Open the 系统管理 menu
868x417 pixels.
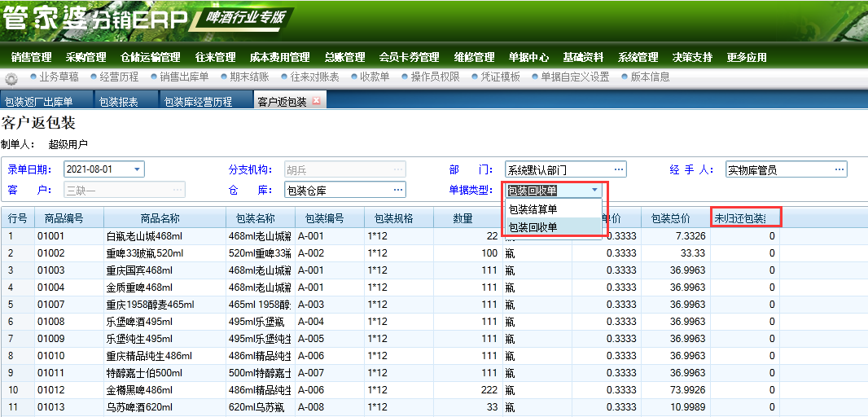click(x=638, y=58)
